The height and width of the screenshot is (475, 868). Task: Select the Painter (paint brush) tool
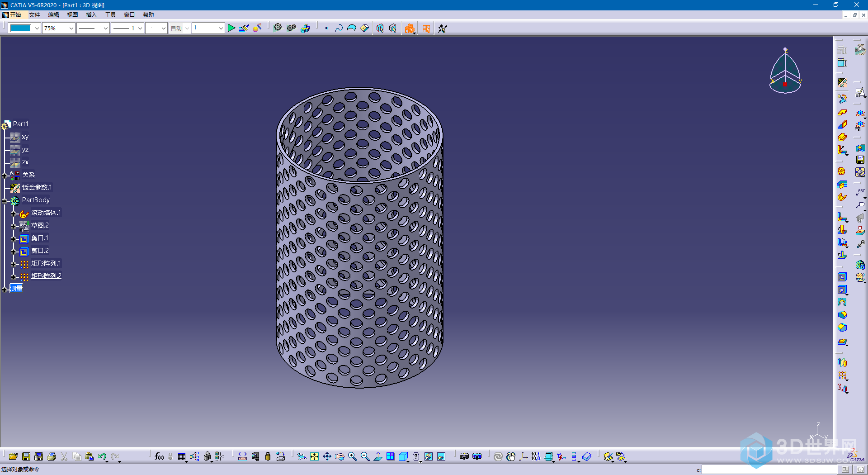tap(244, 28)
